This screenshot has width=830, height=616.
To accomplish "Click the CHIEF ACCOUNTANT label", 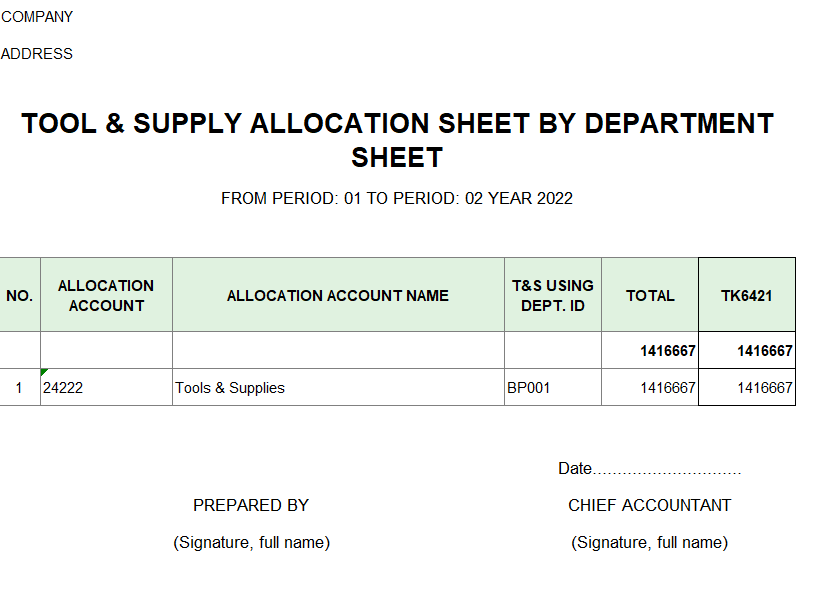I will point(649,505).
